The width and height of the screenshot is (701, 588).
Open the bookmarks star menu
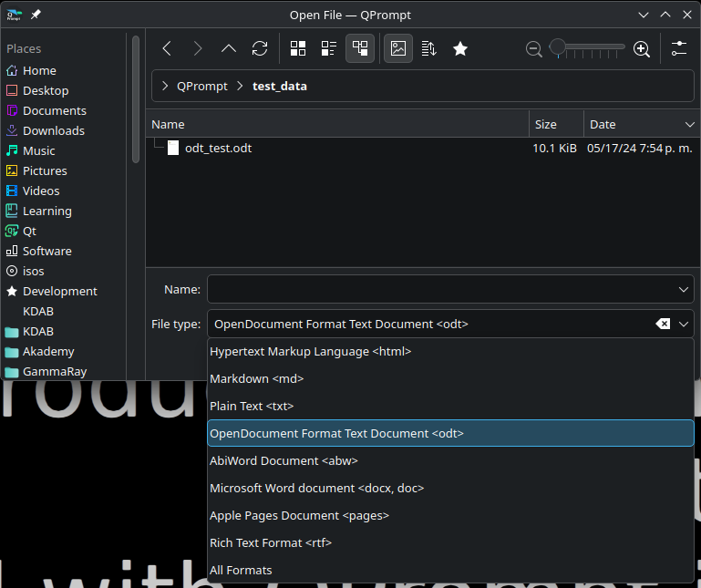pos(460,49)
